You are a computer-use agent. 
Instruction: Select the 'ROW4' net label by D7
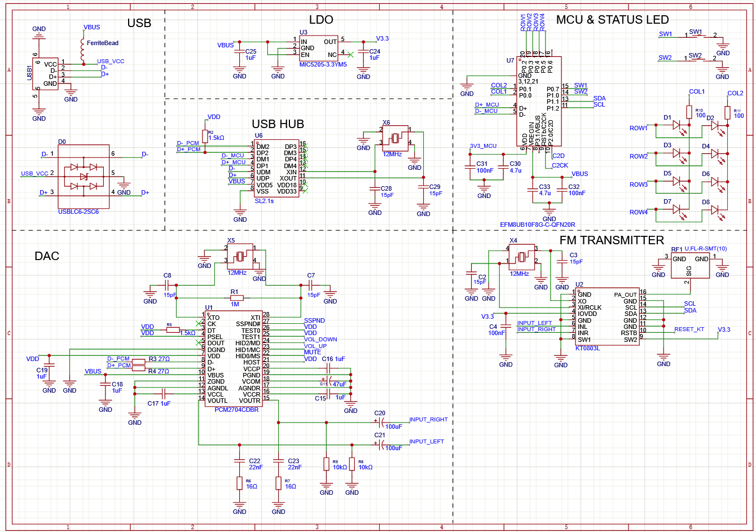[639, 212]
